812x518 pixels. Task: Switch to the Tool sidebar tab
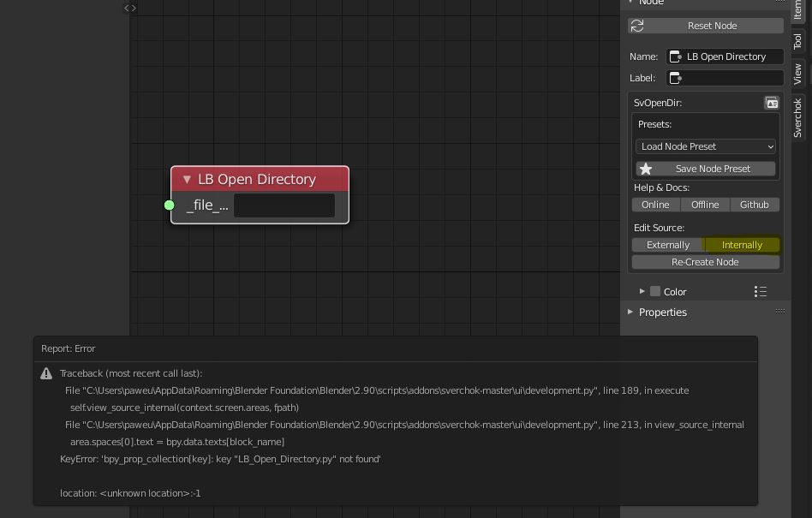[797, 41]
